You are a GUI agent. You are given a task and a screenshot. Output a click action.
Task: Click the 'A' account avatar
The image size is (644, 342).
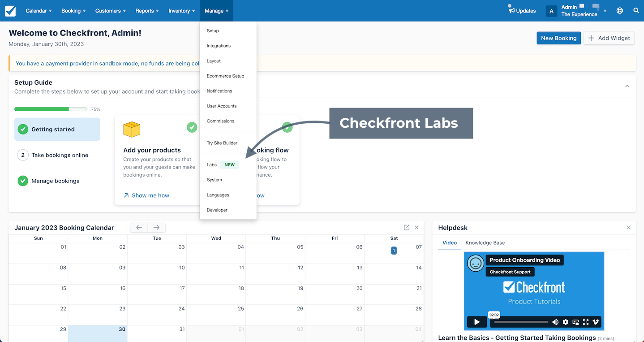551,11
